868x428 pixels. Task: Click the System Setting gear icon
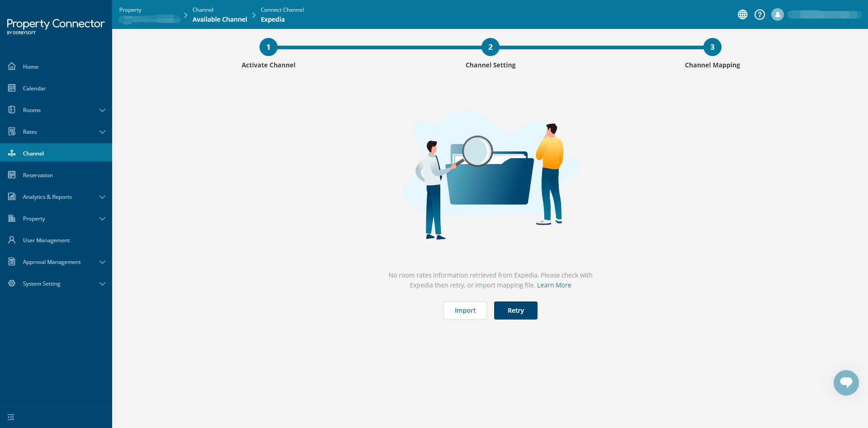12,283
